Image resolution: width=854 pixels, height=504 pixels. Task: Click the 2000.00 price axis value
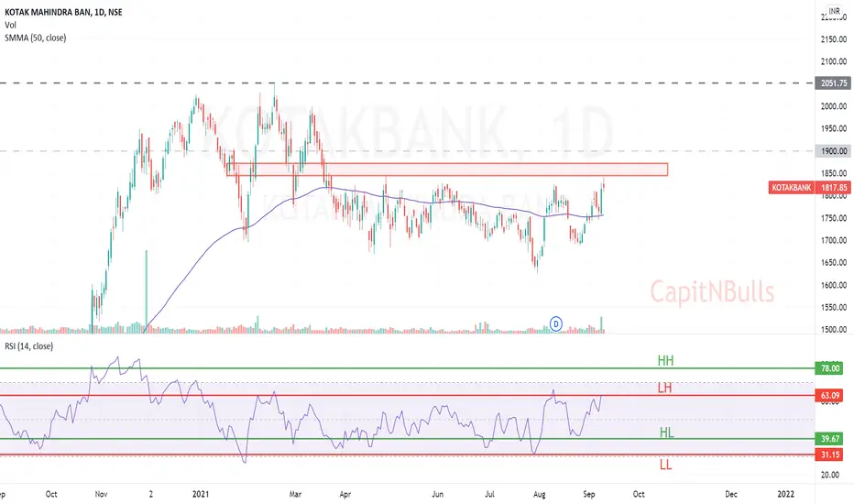(x=834, y=106)
